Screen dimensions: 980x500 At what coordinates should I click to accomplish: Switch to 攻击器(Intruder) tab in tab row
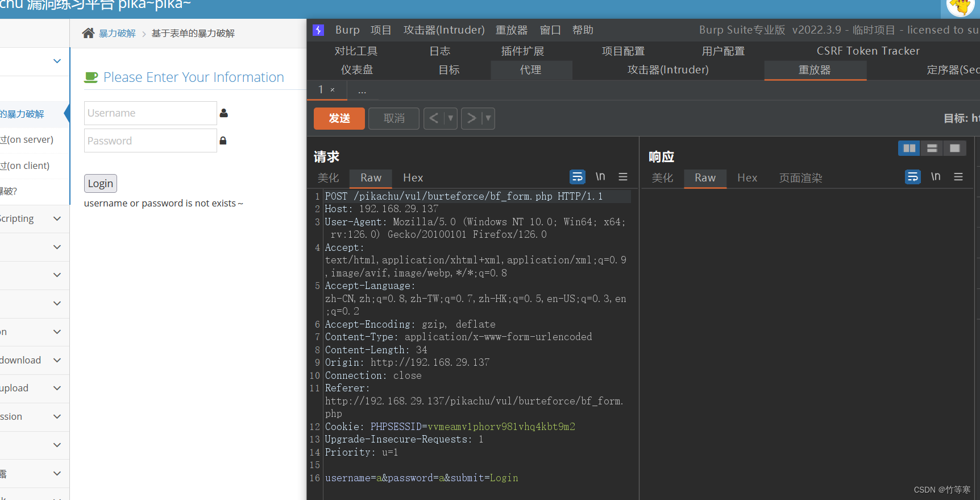(x=668, y=70)
